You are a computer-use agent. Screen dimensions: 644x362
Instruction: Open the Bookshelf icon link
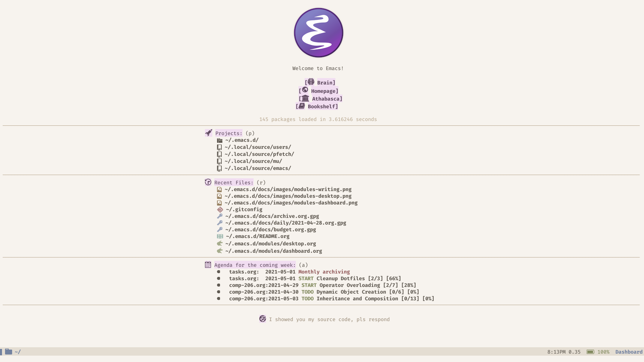[302, 106]
